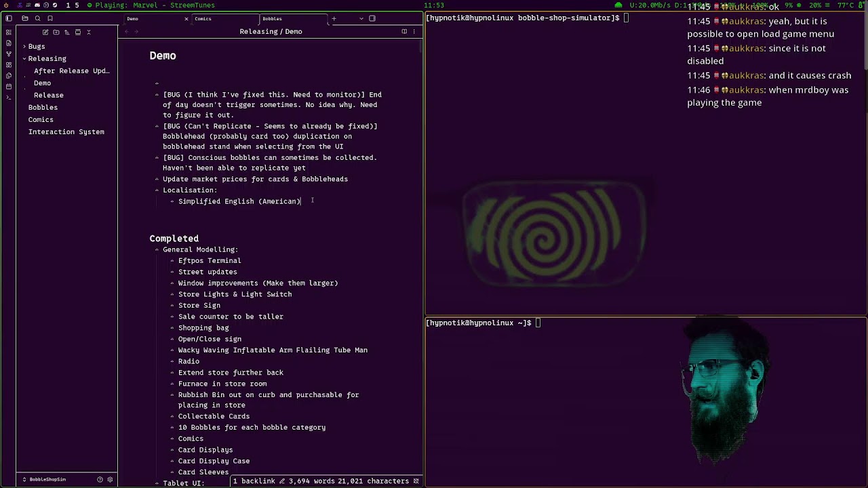Click auto-reveal current file icon

[x=77, y=32]
